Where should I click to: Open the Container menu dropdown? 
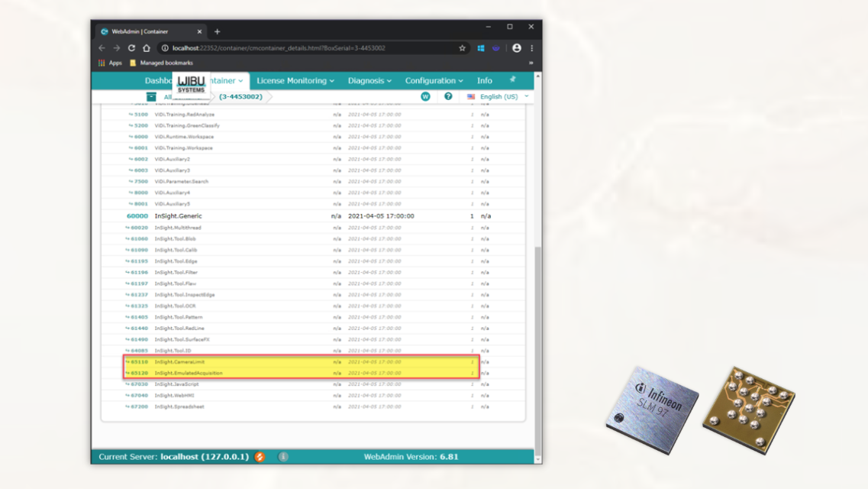tap(228, 81)
